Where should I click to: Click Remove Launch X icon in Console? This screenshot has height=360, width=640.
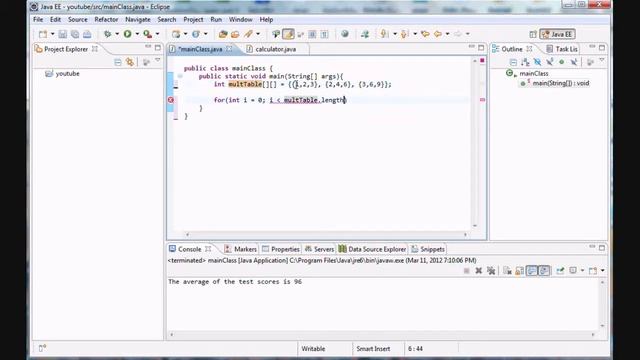pyautogui.click(x=479, y=271)
